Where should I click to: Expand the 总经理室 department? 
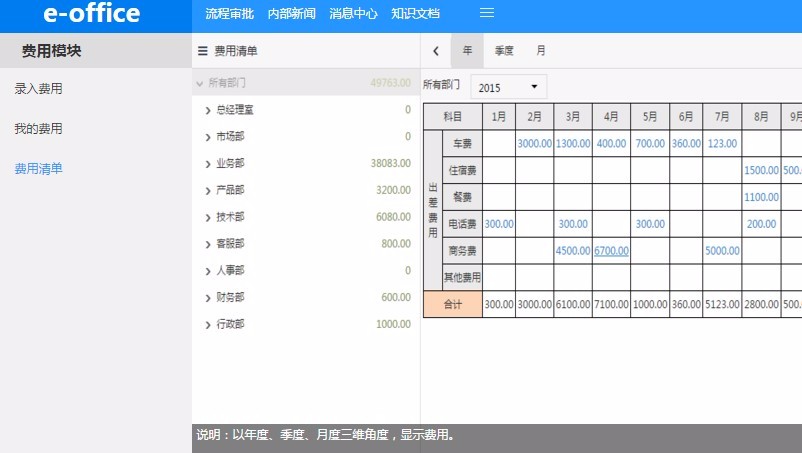click(x=208, y=110)
